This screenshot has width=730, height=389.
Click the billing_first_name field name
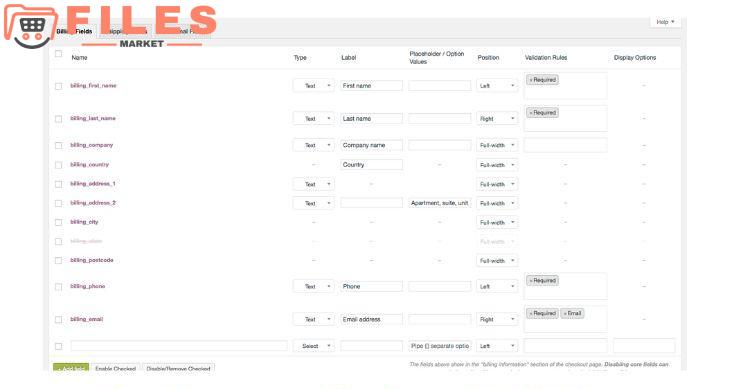93,86
